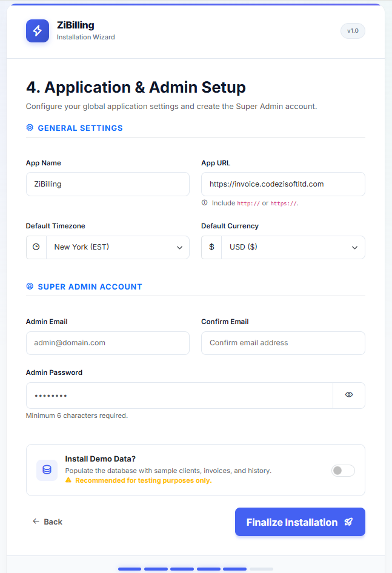Click the back arrow icon

click(x=36, y=522)
